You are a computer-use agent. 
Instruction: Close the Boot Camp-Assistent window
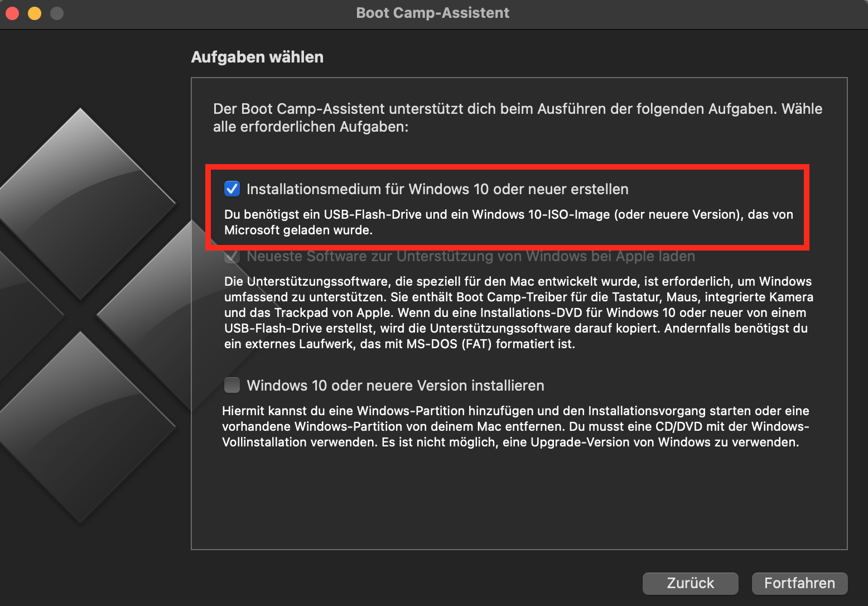(12, 13)
